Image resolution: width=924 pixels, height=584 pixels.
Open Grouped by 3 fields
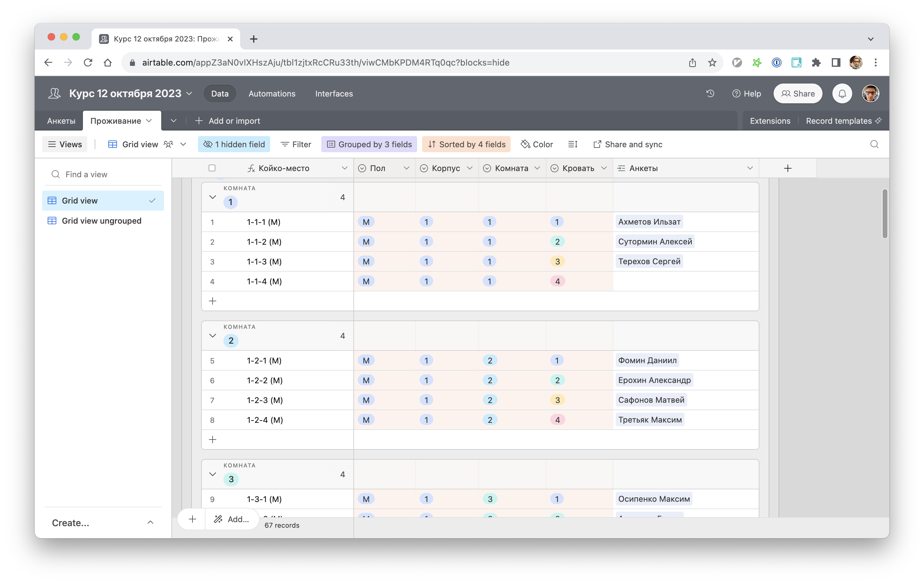click(369, 144)
